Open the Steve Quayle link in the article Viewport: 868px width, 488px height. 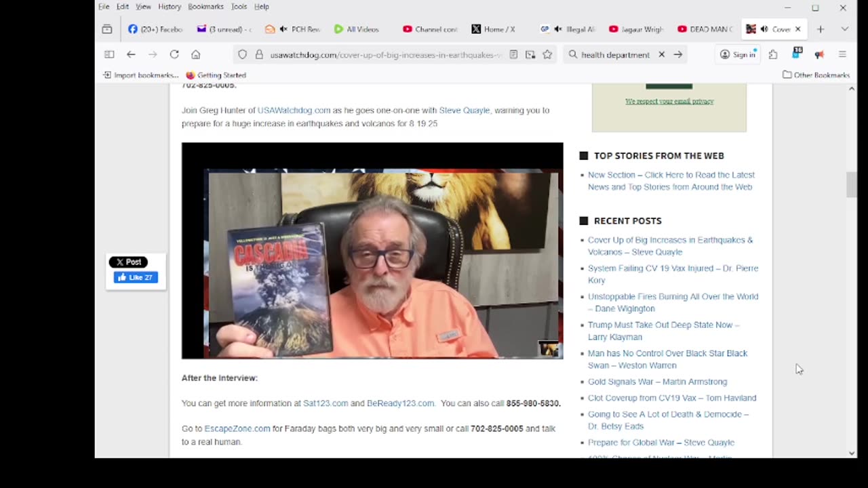pyautogui.click(x=464, y=110)
